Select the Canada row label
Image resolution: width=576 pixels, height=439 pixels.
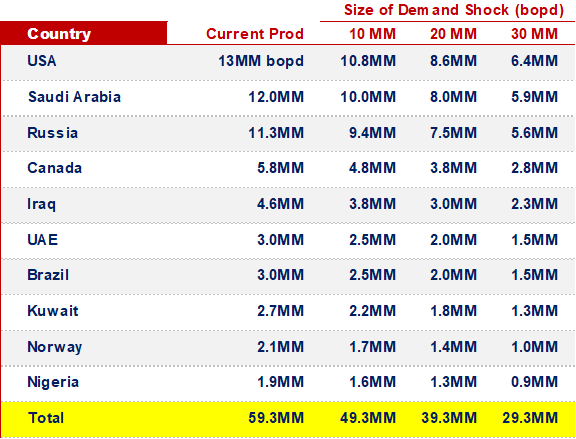[55, 168]
